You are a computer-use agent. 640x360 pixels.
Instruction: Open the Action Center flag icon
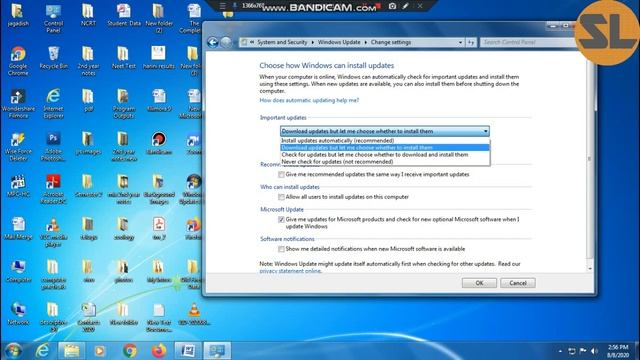[x=583, y=351]
